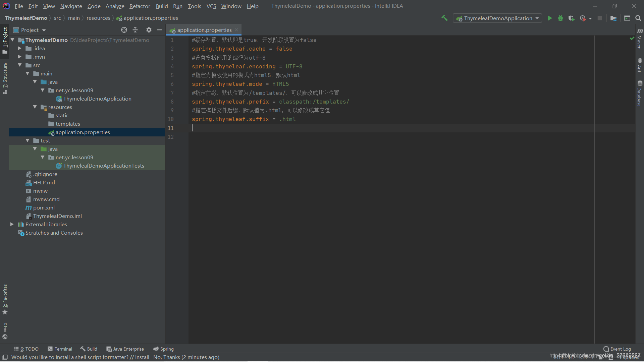Click the resources breadcrumb in navigation bar
Image resolution: width=644 pixels, height=362 pixels.
pyautogui.click(x=98, y=18)
